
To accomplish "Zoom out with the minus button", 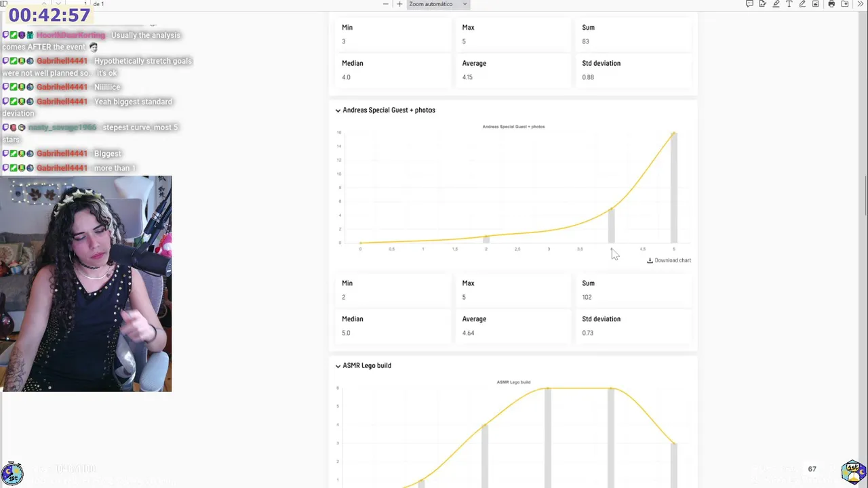I will coord(386,4).
